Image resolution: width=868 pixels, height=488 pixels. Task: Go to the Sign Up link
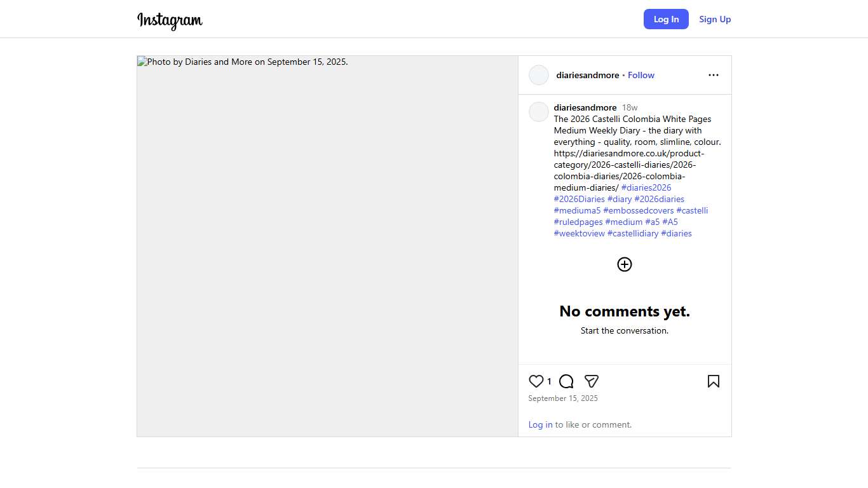[x=715, y=19]
